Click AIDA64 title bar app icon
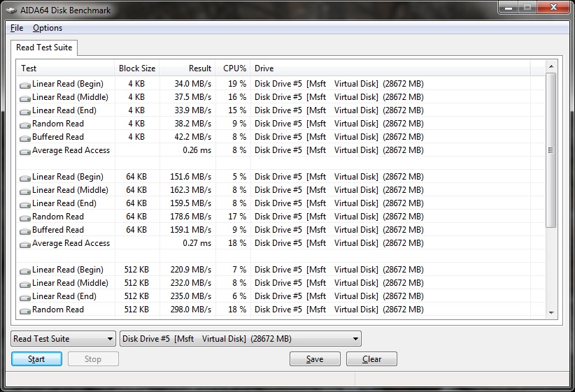The image size is (575, 392). tap(11, 10)
